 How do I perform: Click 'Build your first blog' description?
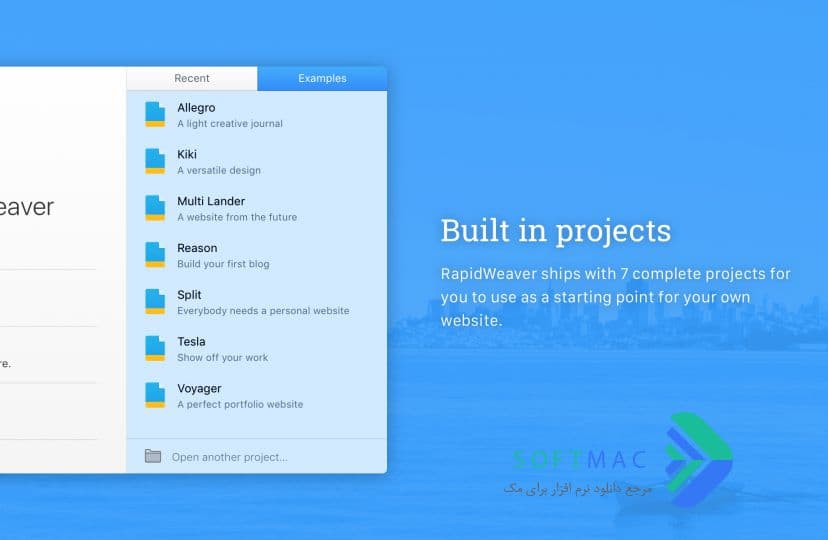pyautogui.click(x=223, y=264)
